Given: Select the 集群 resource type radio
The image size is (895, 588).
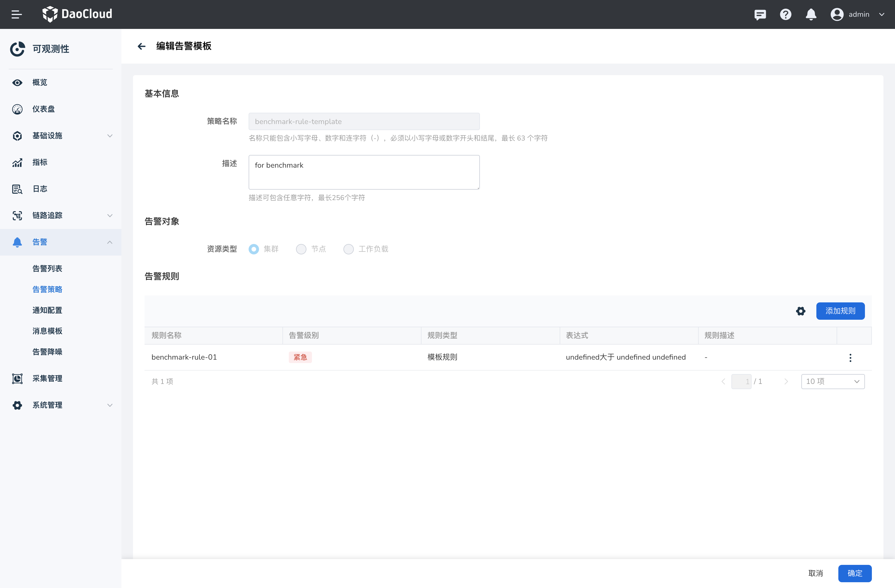Looking at the screenshot, I should tap(254, 249).
